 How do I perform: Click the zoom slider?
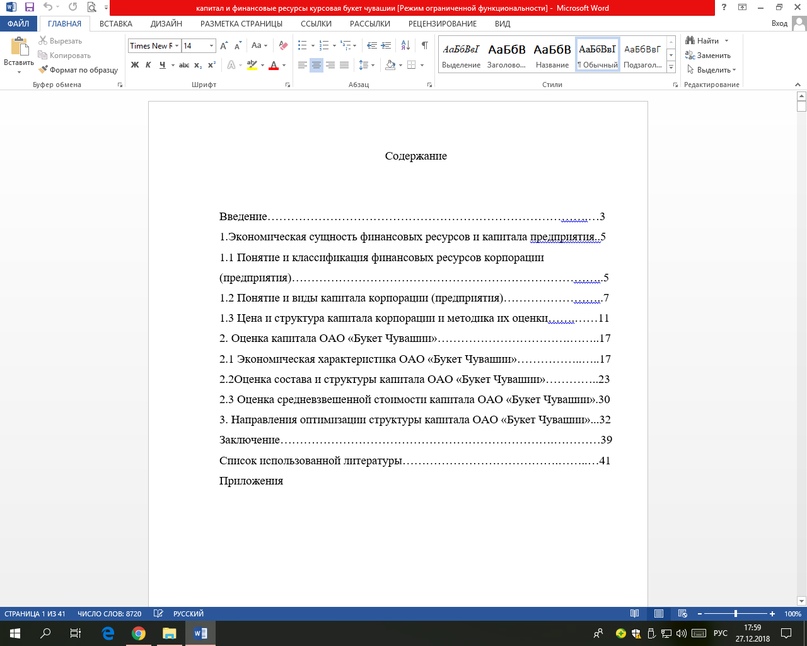click(x=735, y=614)
